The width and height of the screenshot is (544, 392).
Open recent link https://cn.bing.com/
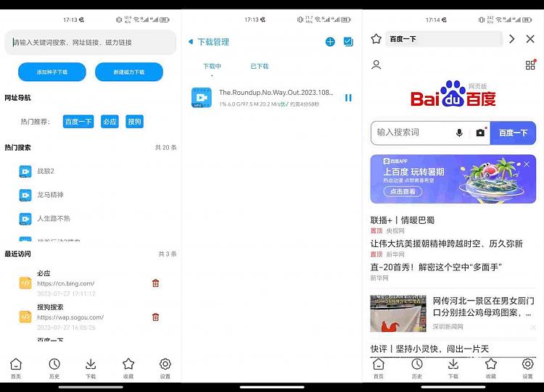[66, 283]
